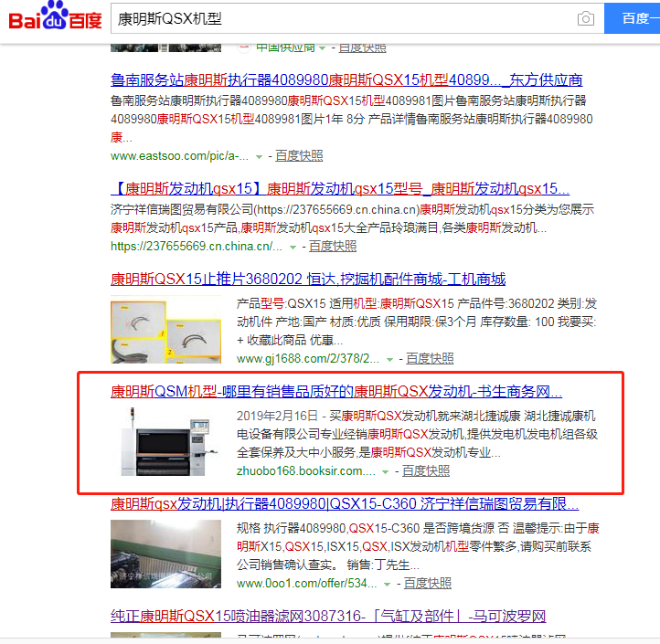The image size is (660, 644).
Task: Open 百度快照 for zhuobo168.booksir.com result
Action: coord(426,470)
